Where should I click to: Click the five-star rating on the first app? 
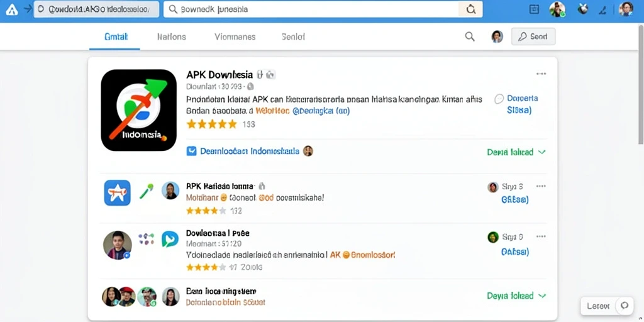(212, 124)
